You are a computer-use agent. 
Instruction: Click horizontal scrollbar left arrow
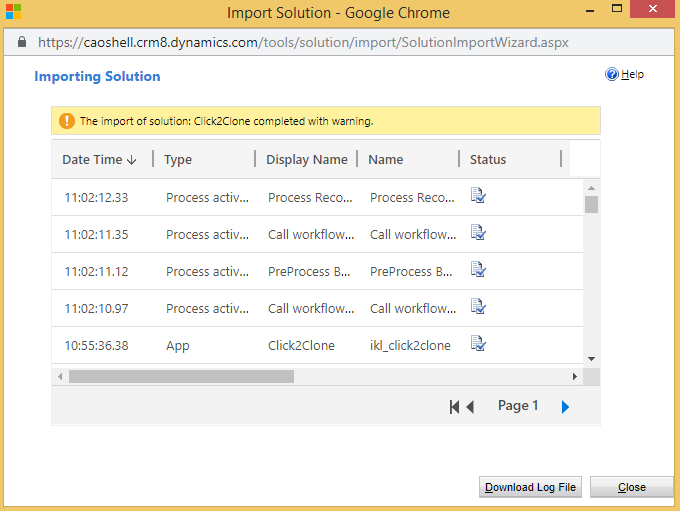point(60,376)
